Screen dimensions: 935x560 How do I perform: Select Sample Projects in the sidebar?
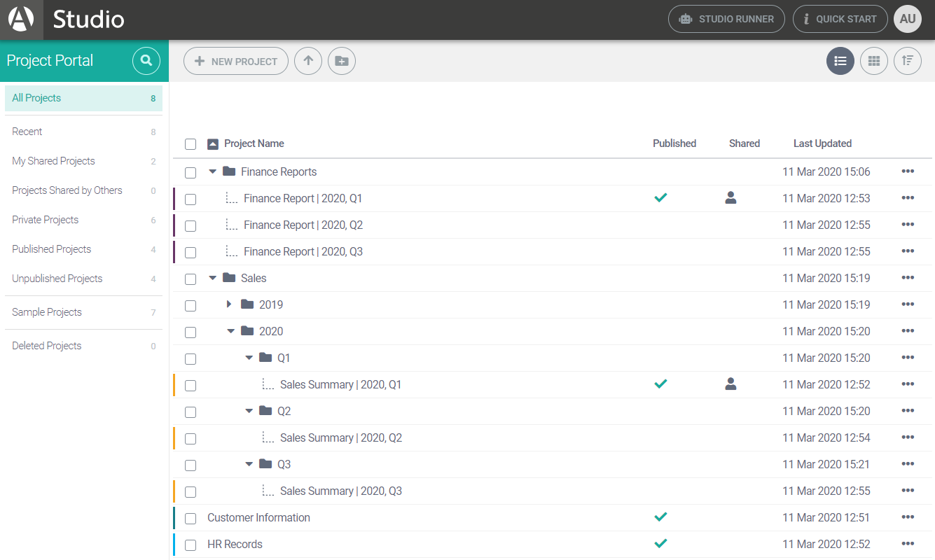47,312
